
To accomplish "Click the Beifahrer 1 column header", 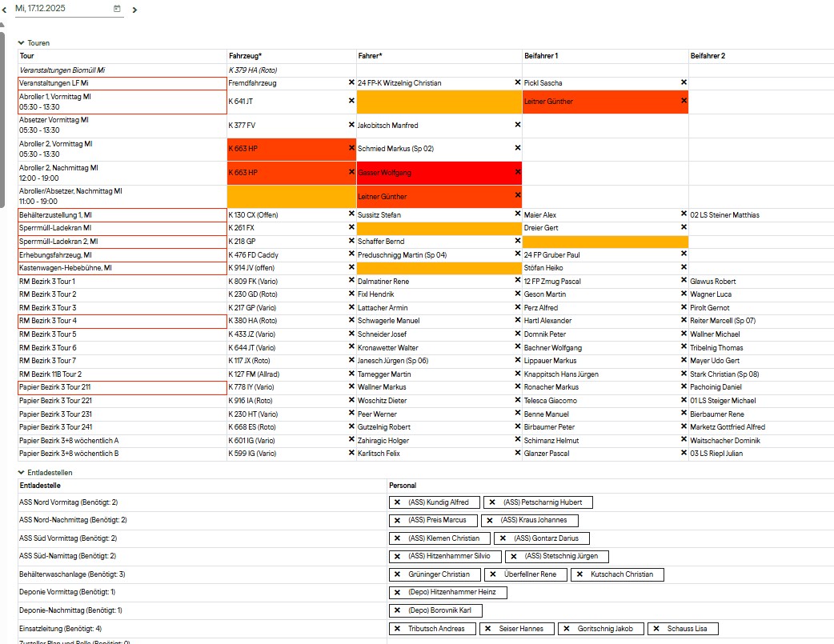I will click(541, 56).
